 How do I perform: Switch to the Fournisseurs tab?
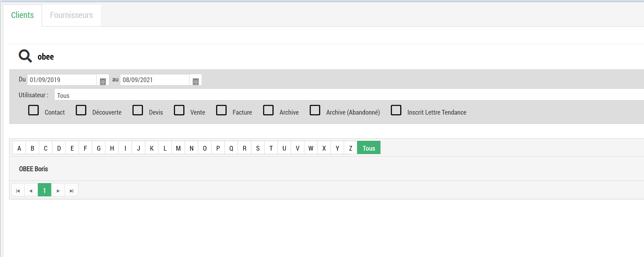pos(71,15)
